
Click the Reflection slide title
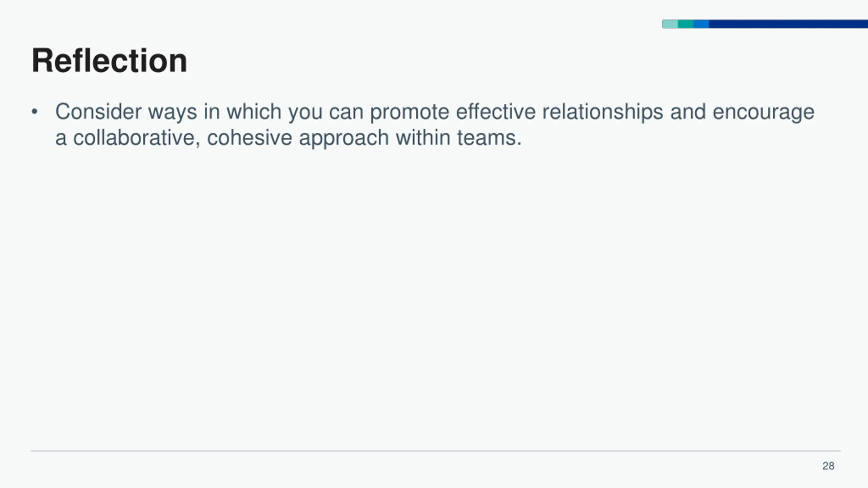109,61
